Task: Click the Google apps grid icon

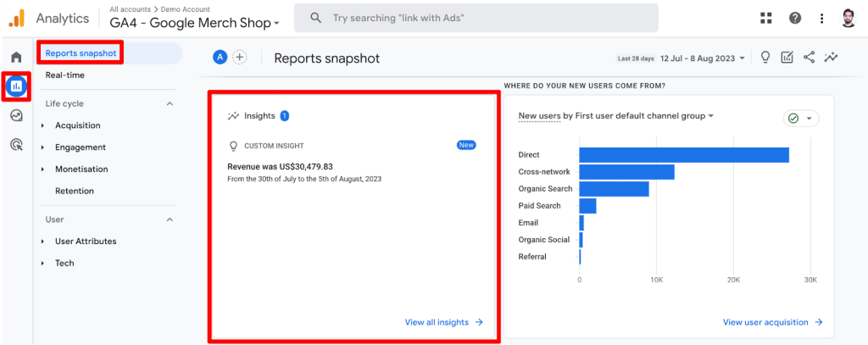Action: [x=766, y=19]
